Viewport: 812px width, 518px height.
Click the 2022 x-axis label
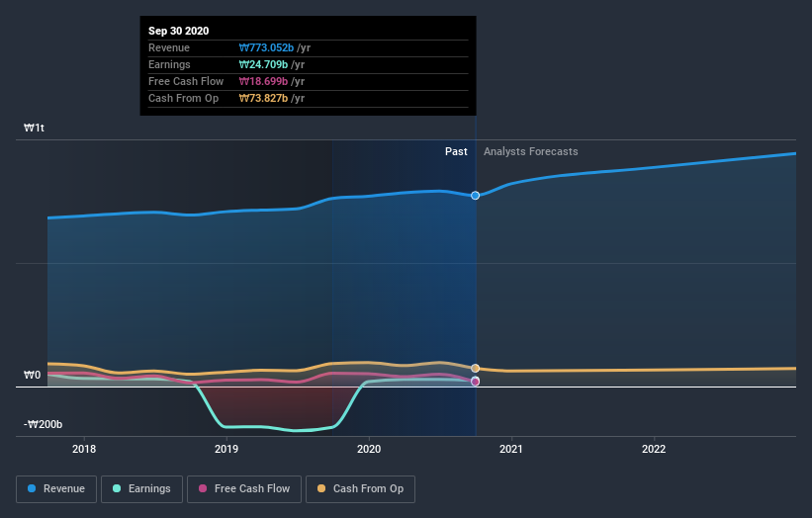(x=654, y=449)
